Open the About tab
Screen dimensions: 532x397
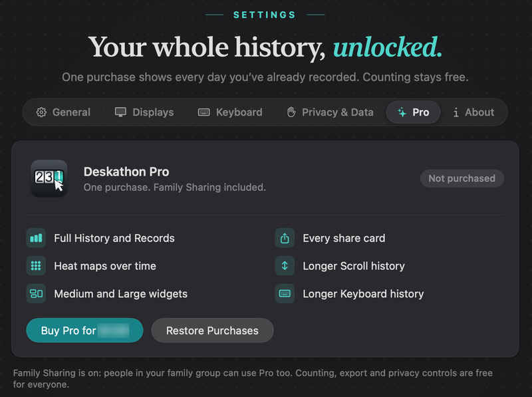pyautogui.click(x=473, y=112)
